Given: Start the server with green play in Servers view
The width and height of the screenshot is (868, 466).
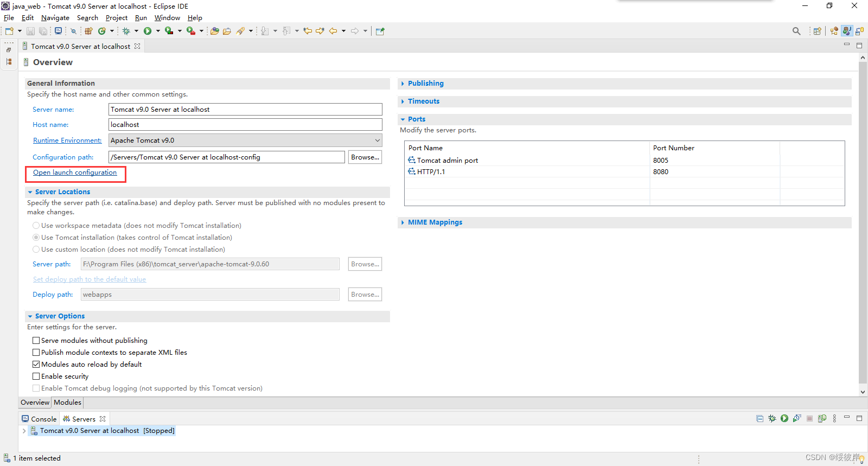Looking at the screenshot, I should 784,418.
